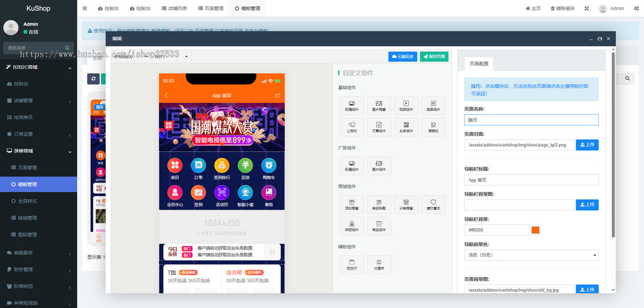Viewport: 644px width, 308px height.
Task: Add the 文章组件 article component
Action: pyautogui.click(x=379, y=127)
